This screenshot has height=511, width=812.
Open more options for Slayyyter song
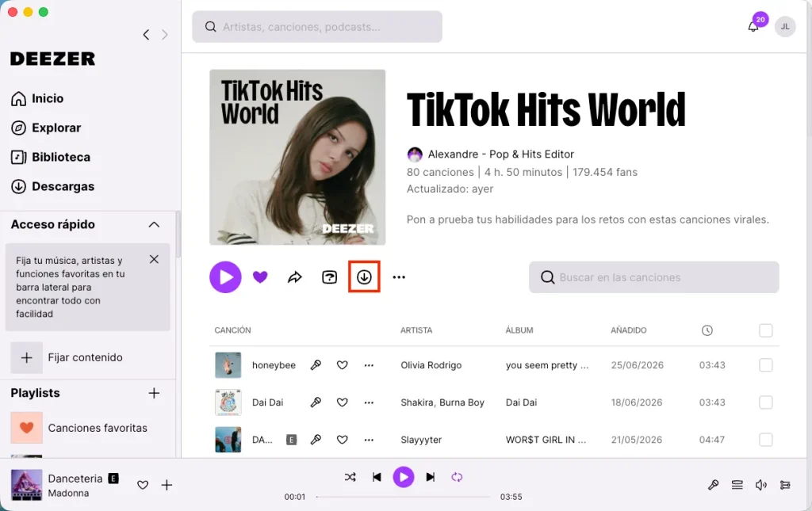[x=369, y=440]
